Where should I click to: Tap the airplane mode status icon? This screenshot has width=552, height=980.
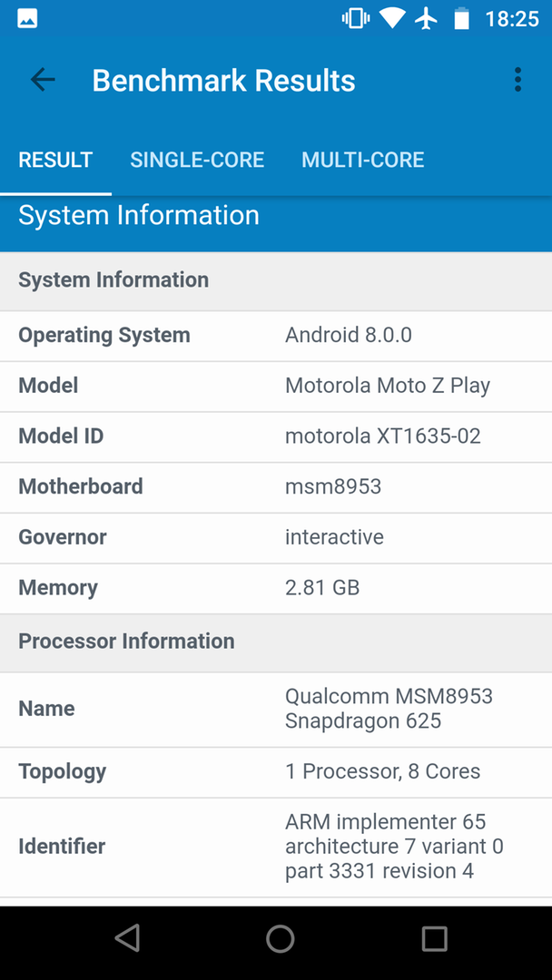(427, 19)
